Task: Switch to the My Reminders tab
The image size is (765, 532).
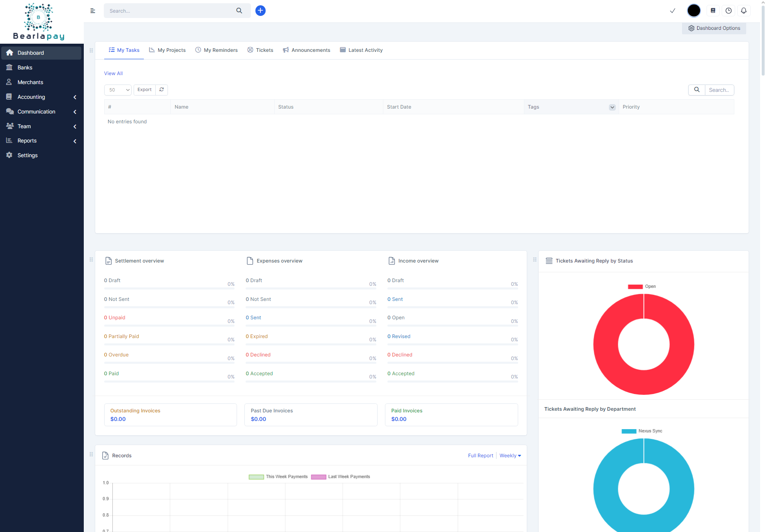Action: pos(216,50)
